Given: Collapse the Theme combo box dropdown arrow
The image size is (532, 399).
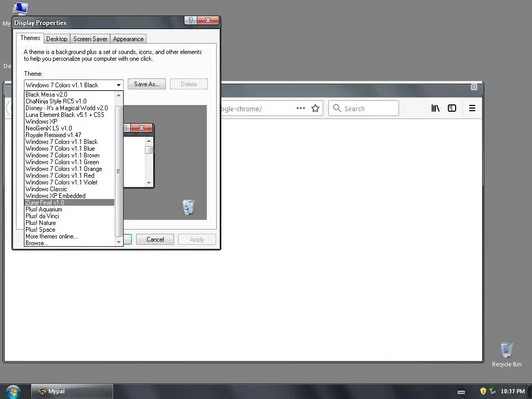Looking at the screenshot, I should tap(119, 85).
